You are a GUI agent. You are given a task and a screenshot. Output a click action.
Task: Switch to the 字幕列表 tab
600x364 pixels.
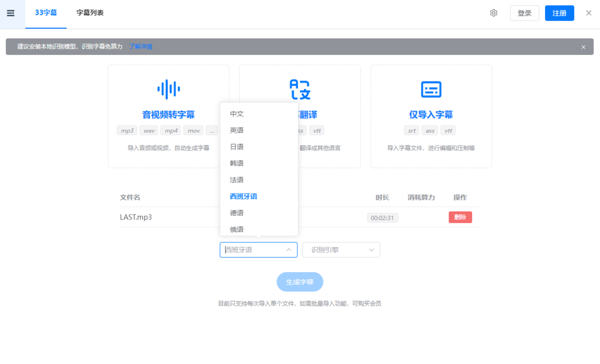(x=90, y=13)
